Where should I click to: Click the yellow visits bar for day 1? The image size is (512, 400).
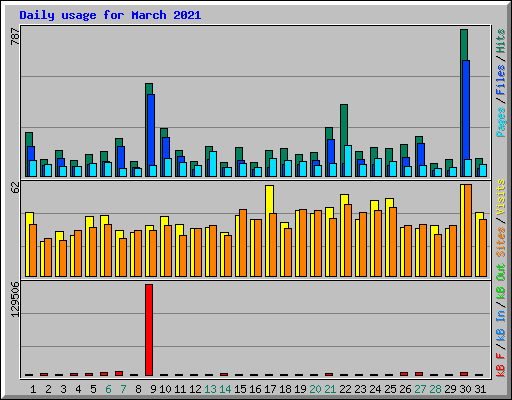pyautogui.click(x=29, y=218)
